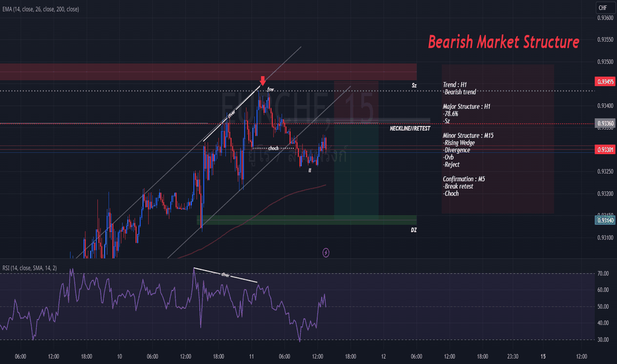Select the 0.93140 price label
The width and height of the screenshot is (617, 364).
point(605,220)
